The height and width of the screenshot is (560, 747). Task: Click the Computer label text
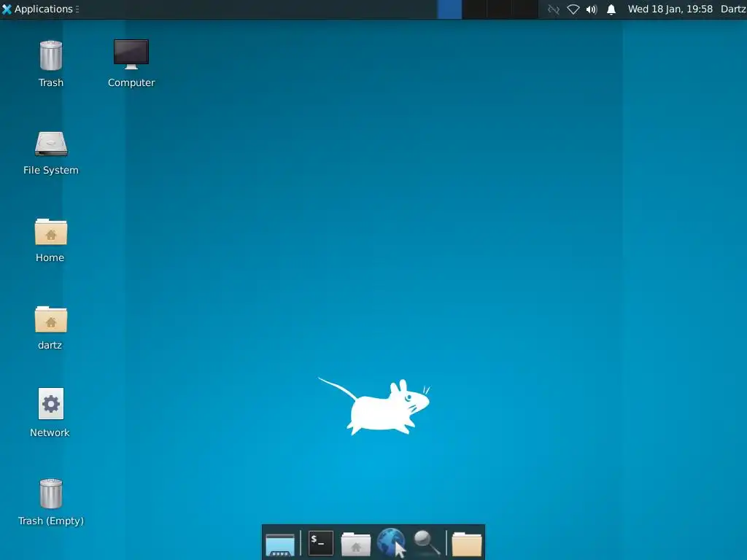[131, 83]
